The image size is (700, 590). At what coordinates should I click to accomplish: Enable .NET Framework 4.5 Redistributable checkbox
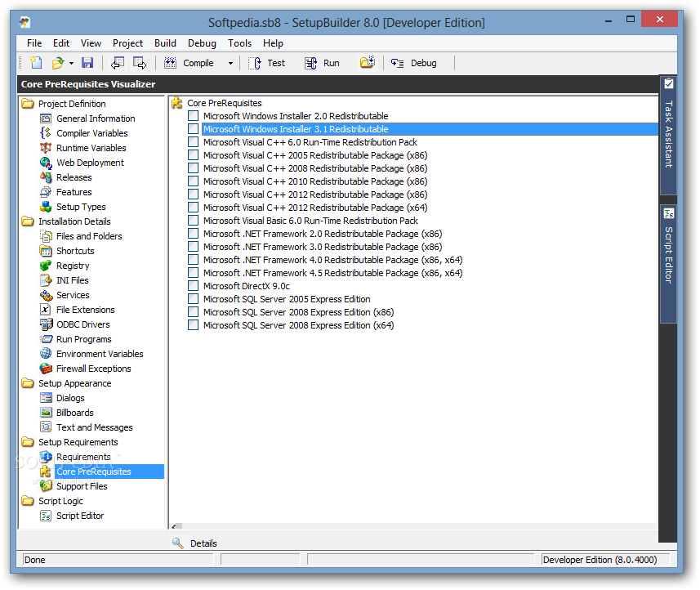click(194, 273)
